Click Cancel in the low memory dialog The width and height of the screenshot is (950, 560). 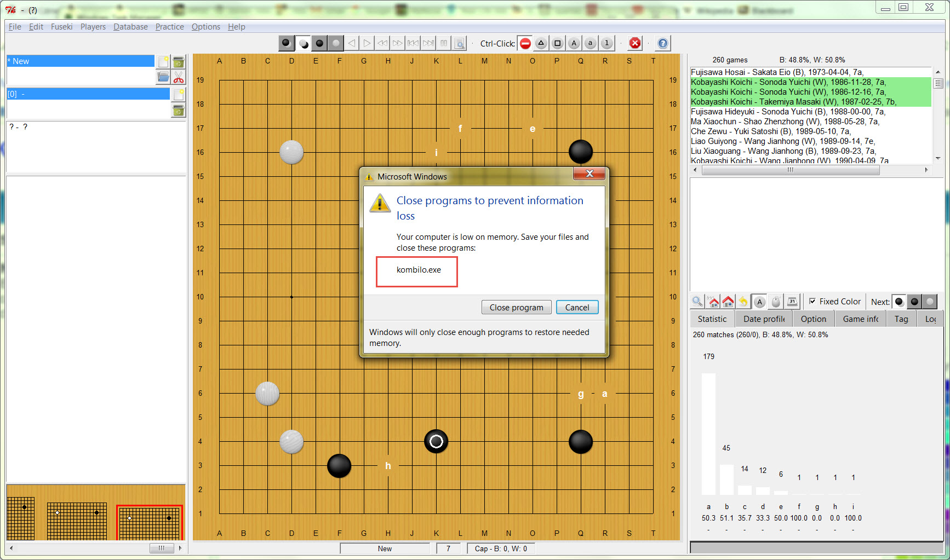point(577,308)
